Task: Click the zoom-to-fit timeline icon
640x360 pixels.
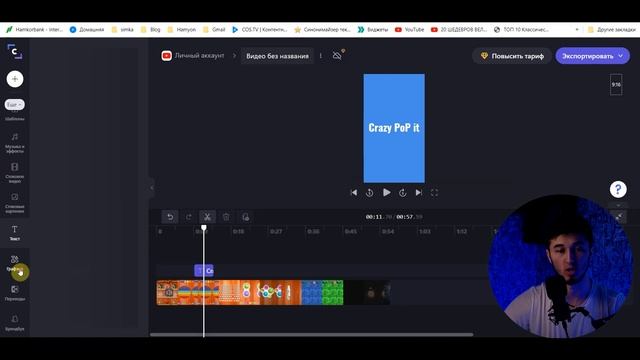Action: [620, 217]
